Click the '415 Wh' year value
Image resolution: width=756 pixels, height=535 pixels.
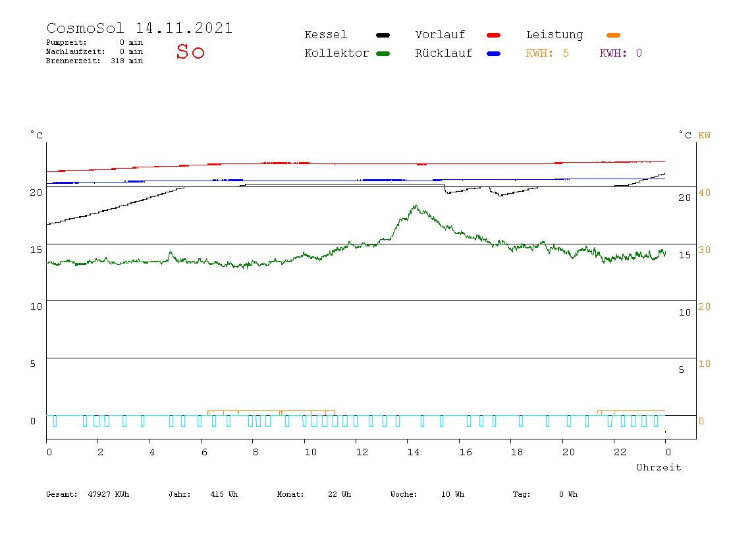coord(224,494)
